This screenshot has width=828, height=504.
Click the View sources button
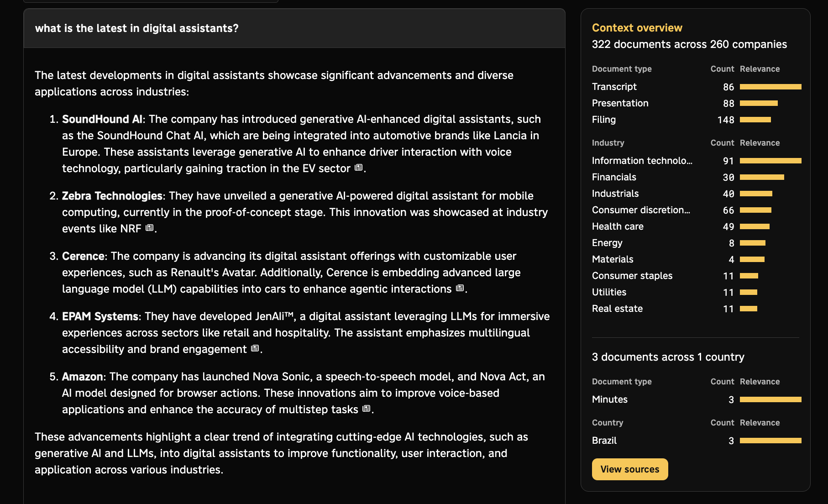tap(630, 469)
